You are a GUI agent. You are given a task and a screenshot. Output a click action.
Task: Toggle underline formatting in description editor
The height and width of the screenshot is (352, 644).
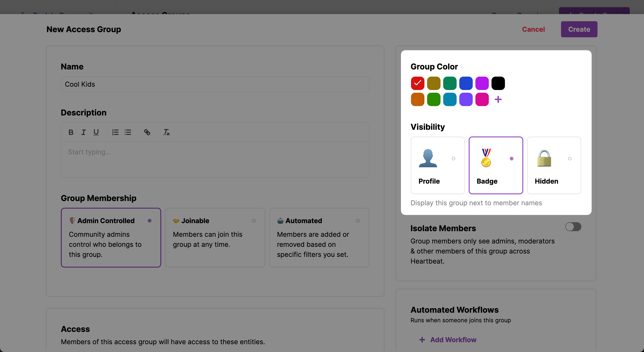click(x=96, y=132)
